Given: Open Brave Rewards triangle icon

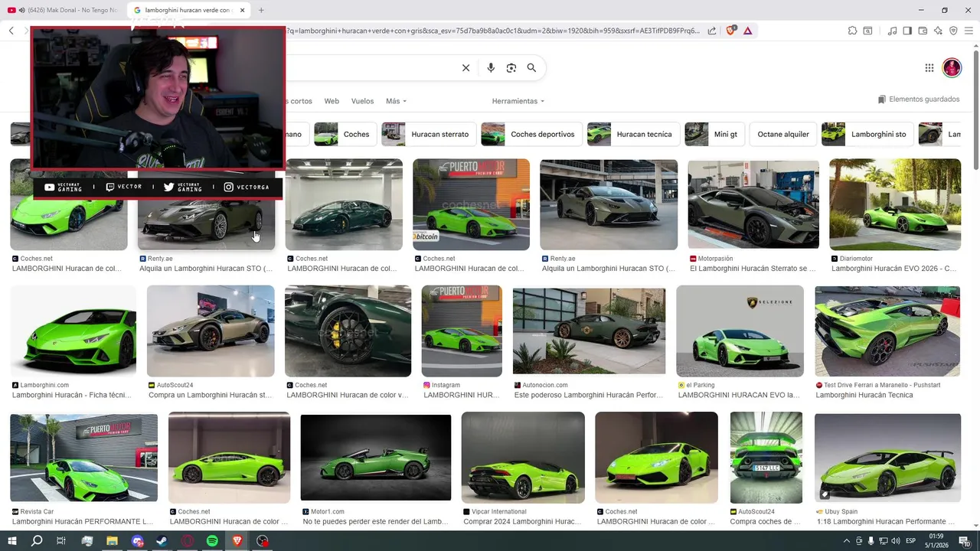Looking at the screenshot, I should [x=747, y=31].
